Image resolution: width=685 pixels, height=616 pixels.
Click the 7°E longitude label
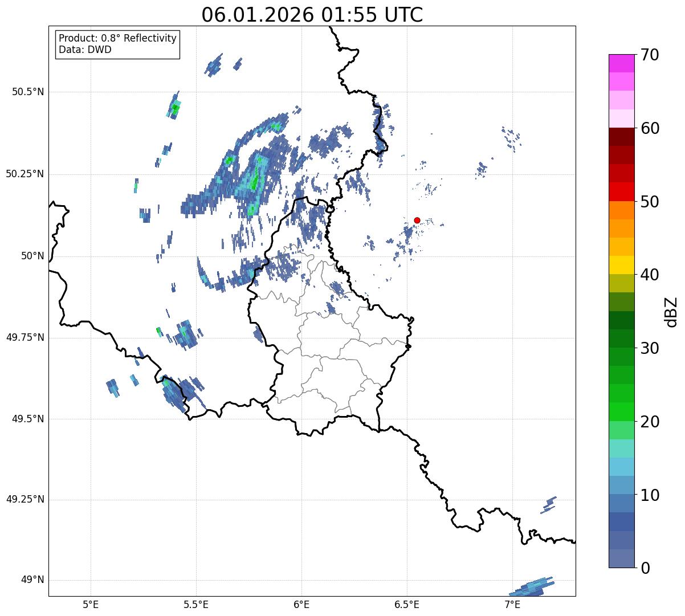pyautogui.click(x=512, y=604)
